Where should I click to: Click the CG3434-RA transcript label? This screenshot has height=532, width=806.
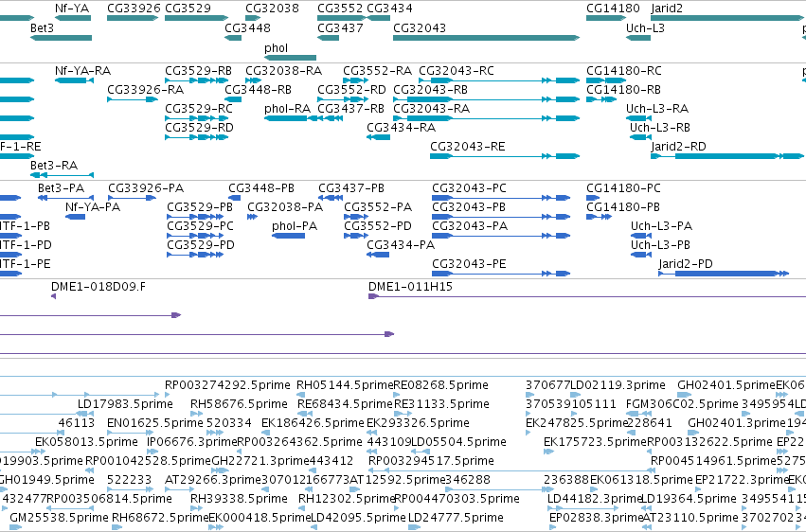point(401,128)
